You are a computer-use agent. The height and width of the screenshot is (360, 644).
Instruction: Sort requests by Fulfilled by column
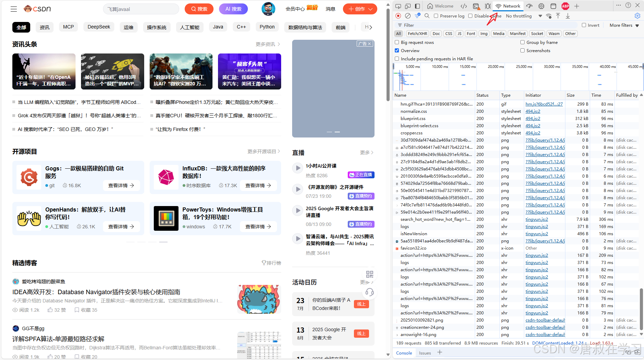tap(627, 95)
